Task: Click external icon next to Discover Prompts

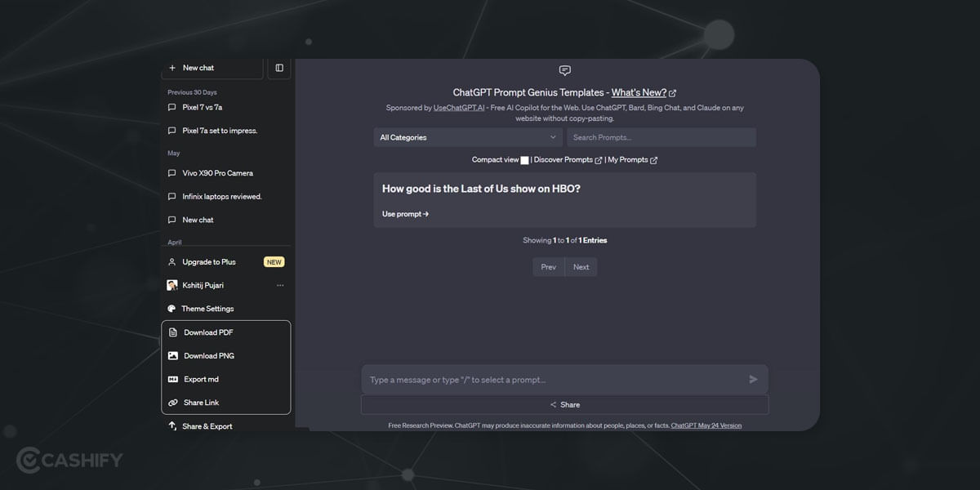Action: (x=599, y=160)
